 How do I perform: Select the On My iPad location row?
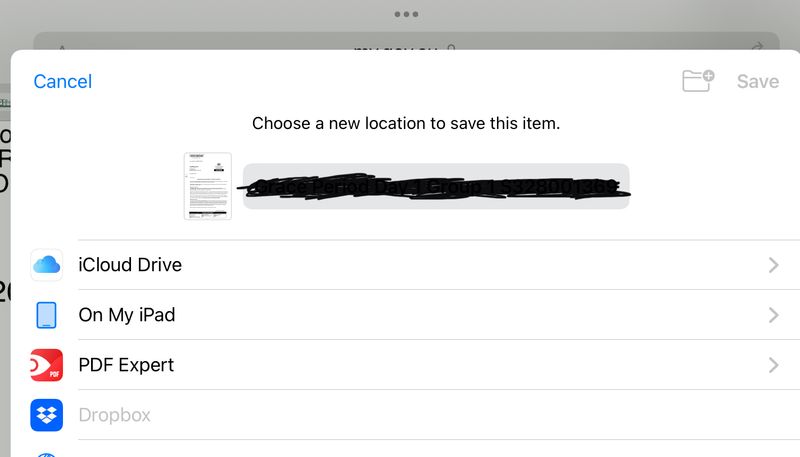click(x=400, y=315)
